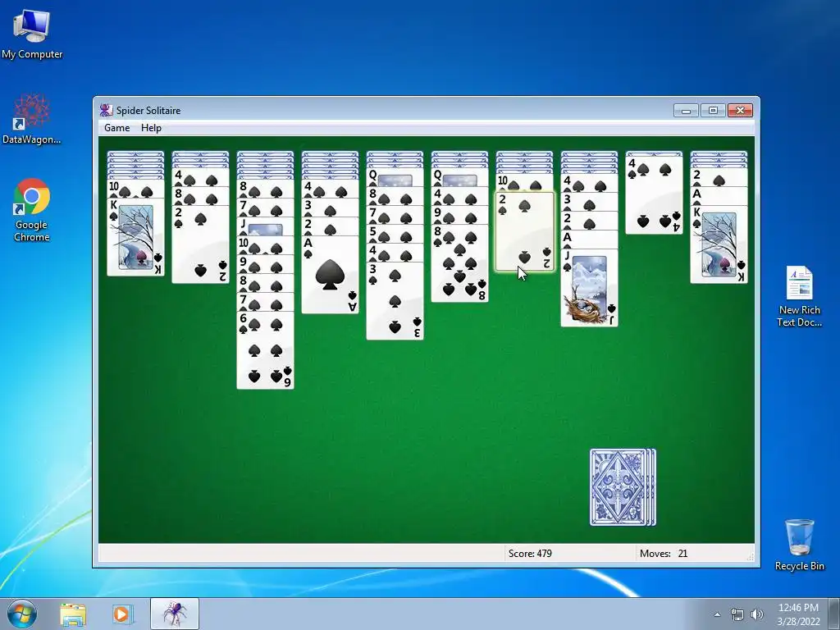Select the King of spades in the last column
The width and height of the screenshot is (840, 630).
tap(719, 244)
